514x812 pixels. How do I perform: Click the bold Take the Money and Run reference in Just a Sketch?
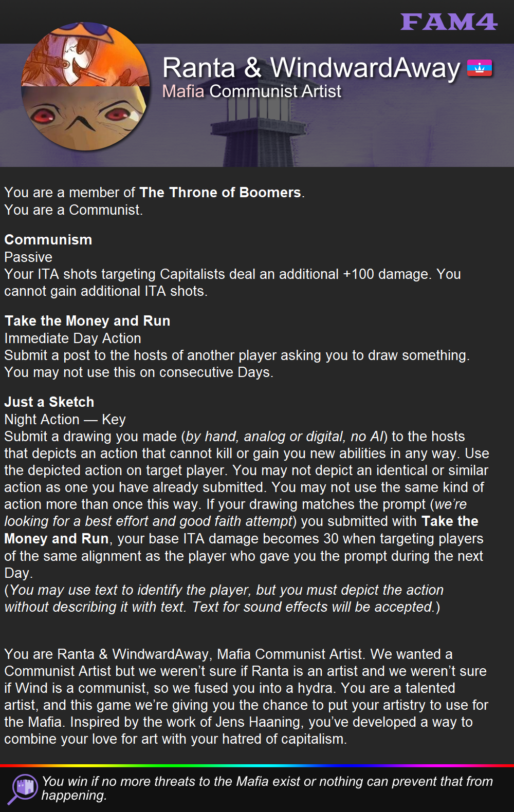[241, 530]
